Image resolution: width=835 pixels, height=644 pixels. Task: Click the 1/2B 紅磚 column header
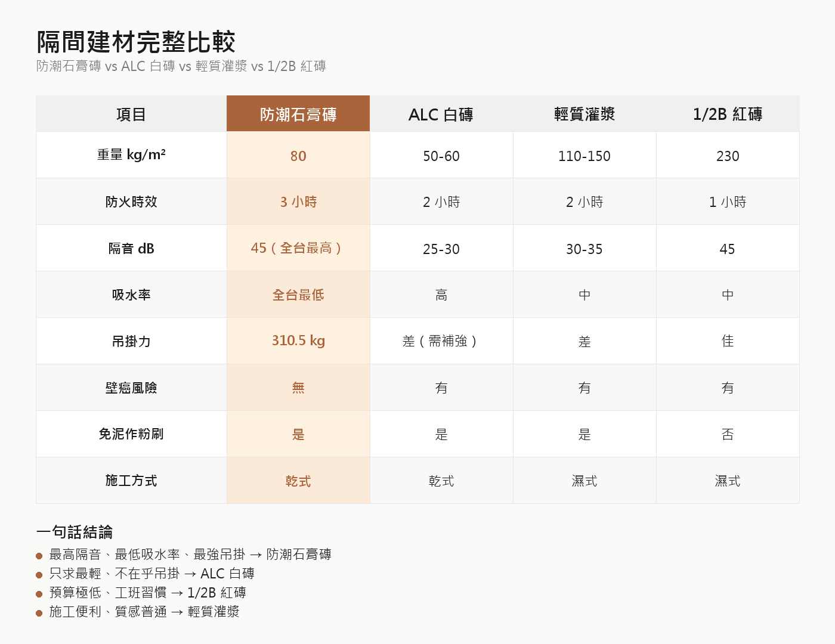[728, 113]
